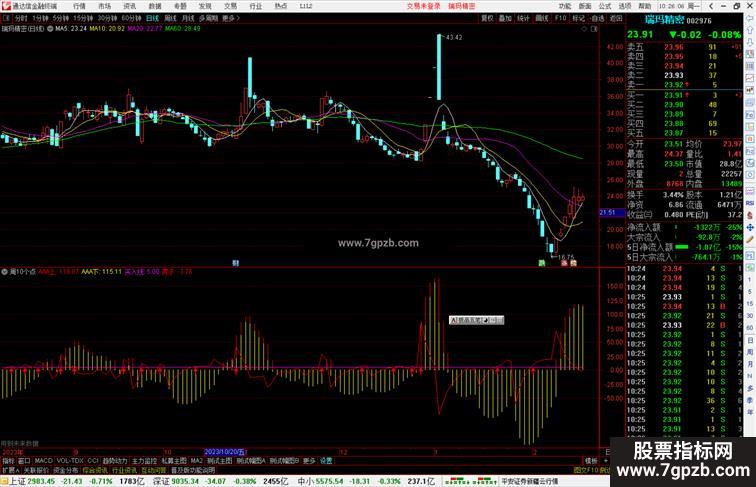
Task: Switch to the 月线 monthly chart period
Action: 188,18
